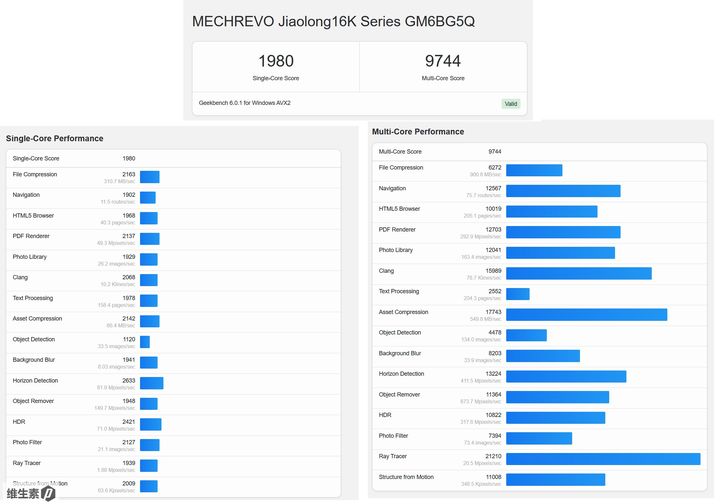Select Photo Filter row in Multi-Core table
This screenshot has height=504, width=720.
point(540,439)
